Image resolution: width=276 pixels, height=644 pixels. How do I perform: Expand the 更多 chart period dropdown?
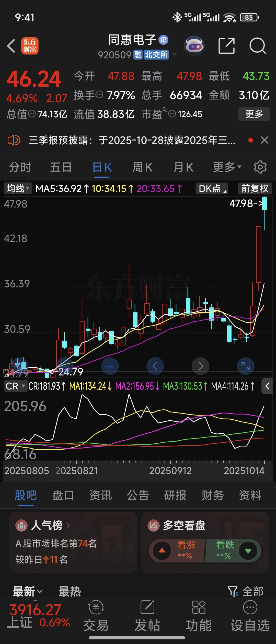coord(227,167)
